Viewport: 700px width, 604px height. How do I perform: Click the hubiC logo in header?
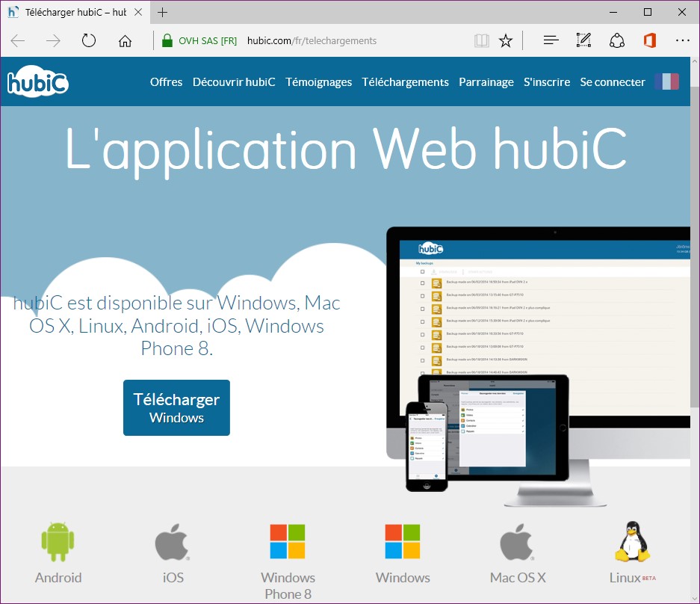click(x=38, y=82)
